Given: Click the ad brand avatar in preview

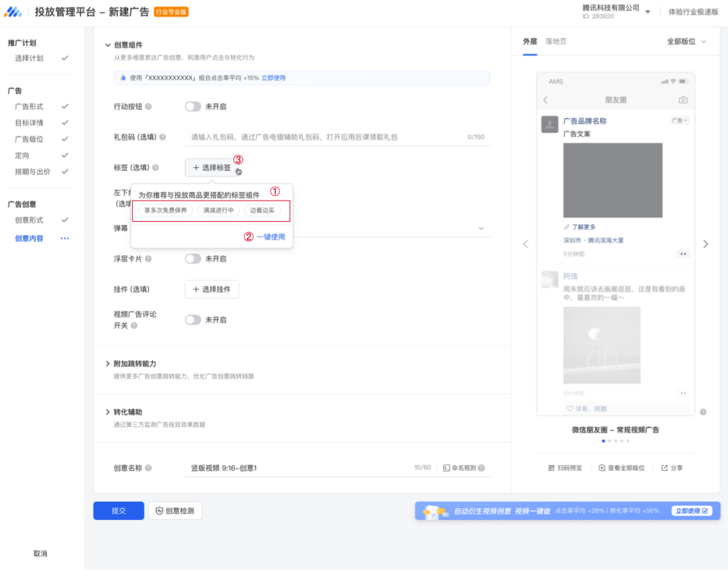Looking at the screenshot, I should [x=550, y=125].
